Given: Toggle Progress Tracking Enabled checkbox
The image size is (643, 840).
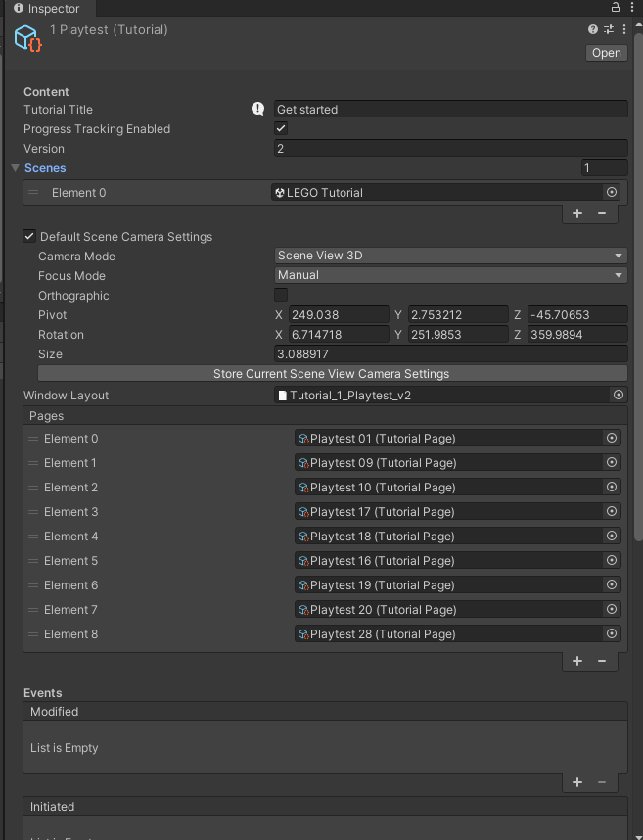Looking at the screenshot, I should [281, 128].
